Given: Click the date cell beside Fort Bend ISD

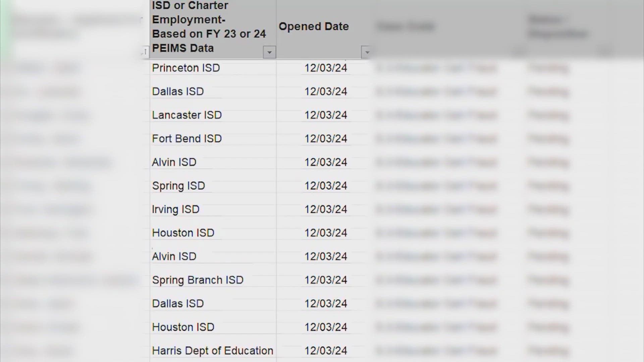Looking at the screenshot, I should tap(323, 138).
